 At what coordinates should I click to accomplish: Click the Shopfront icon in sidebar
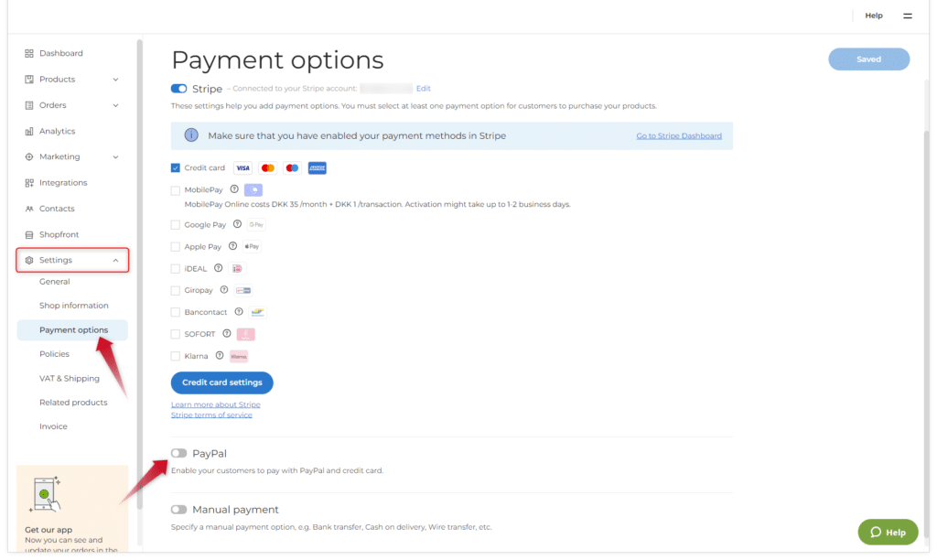click(29, 234)
